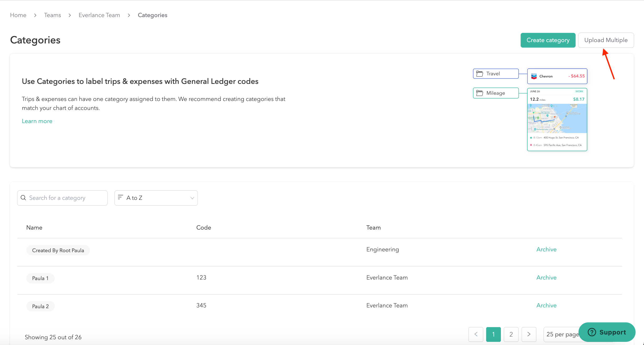Open the A to Z sort dropdown
Image resolution: width=644 pixels, height=345 pixels.
click(x=156, y=198)
